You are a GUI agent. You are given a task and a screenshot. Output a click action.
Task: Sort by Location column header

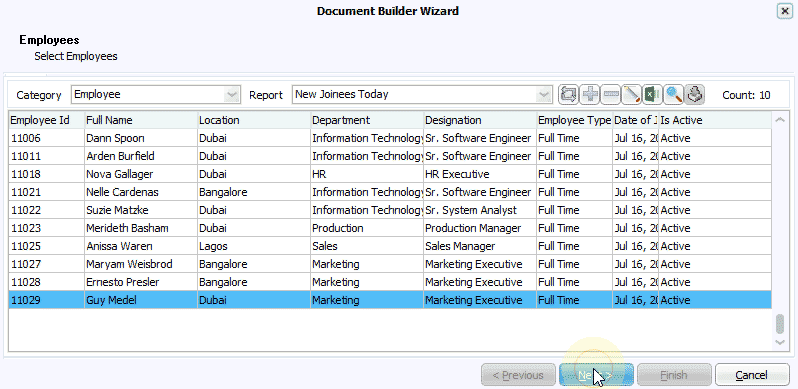254,120
